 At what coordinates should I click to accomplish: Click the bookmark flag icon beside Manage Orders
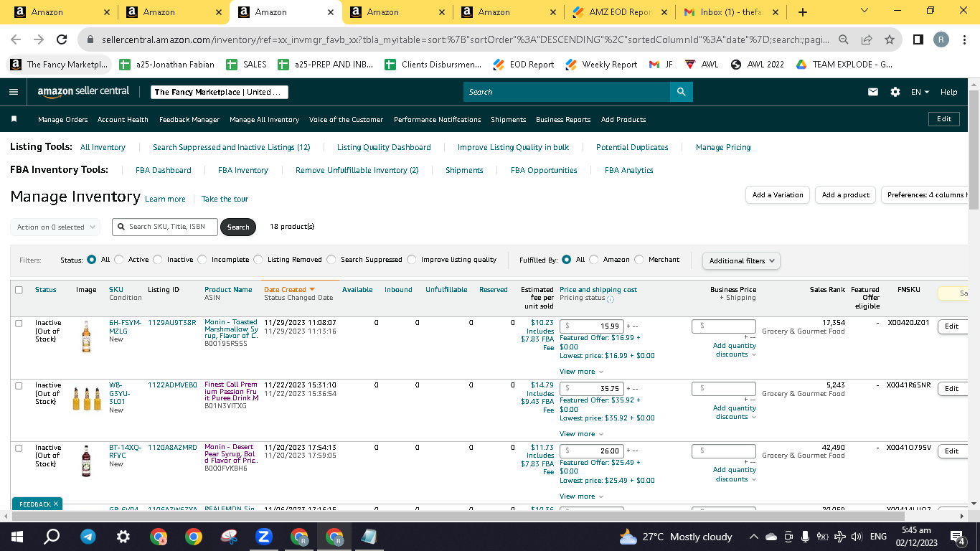click(x=14, y=119)
